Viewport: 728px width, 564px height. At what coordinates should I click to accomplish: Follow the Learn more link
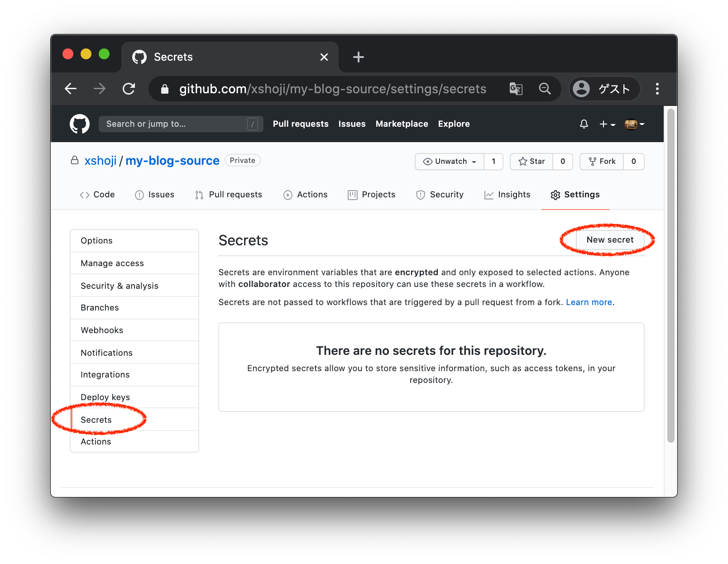pos(589,302)
